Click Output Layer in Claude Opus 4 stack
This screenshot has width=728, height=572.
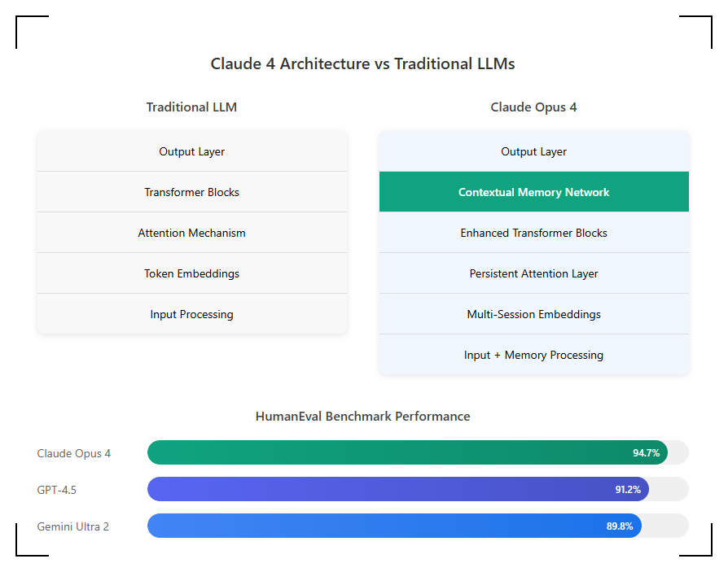pyautogui.click(x=534, y=151)
